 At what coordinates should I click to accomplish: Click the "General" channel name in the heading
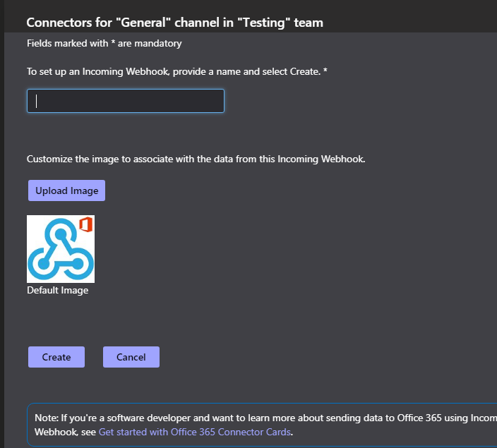tap(144, 23)
